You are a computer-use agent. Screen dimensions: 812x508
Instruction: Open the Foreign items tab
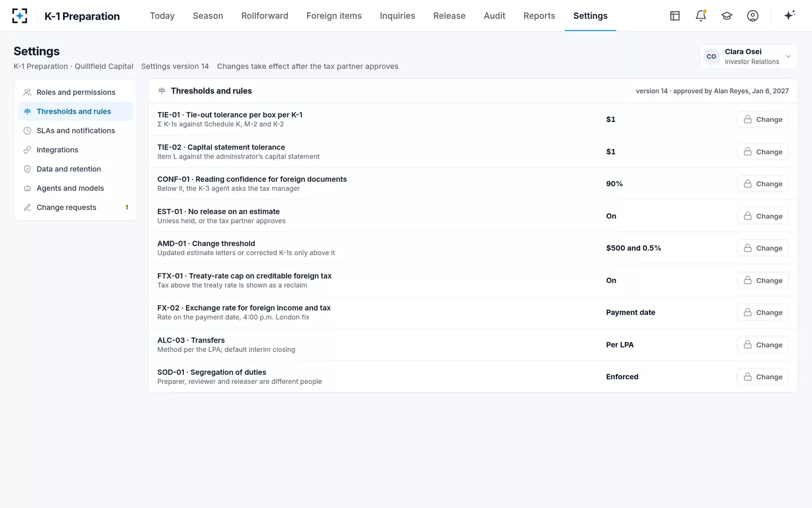click(334, 16)
